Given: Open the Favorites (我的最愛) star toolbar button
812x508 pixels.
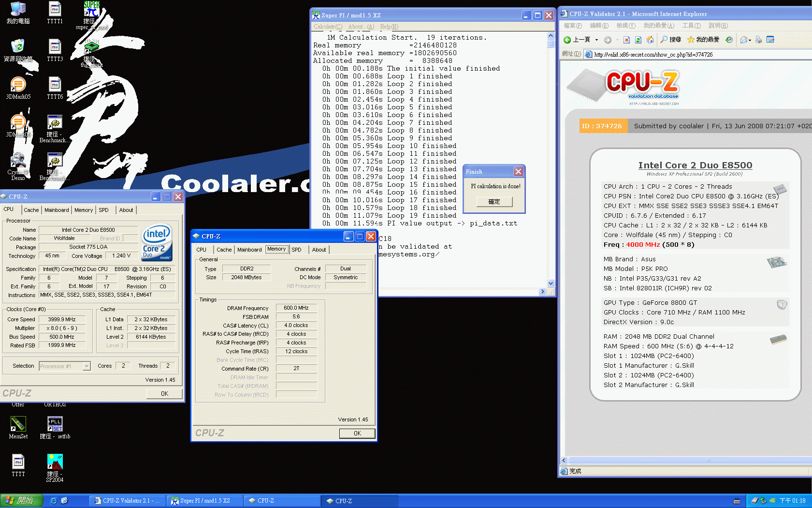Looking at the screenshot, I should tap(703, 40).
